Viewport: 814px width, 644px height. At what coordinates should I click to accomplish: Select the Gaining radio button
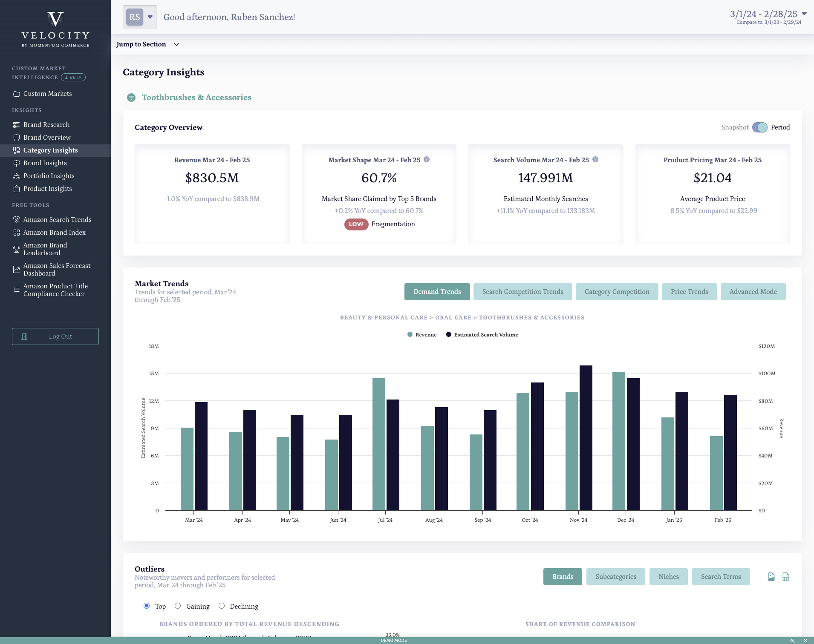click(178, 606)
